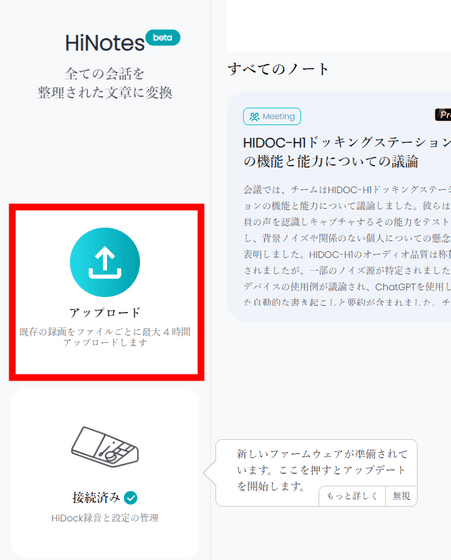Click the connected checkmark badge next to 接続済み
This screenshot has width=451, height=560.
point(131,498)
